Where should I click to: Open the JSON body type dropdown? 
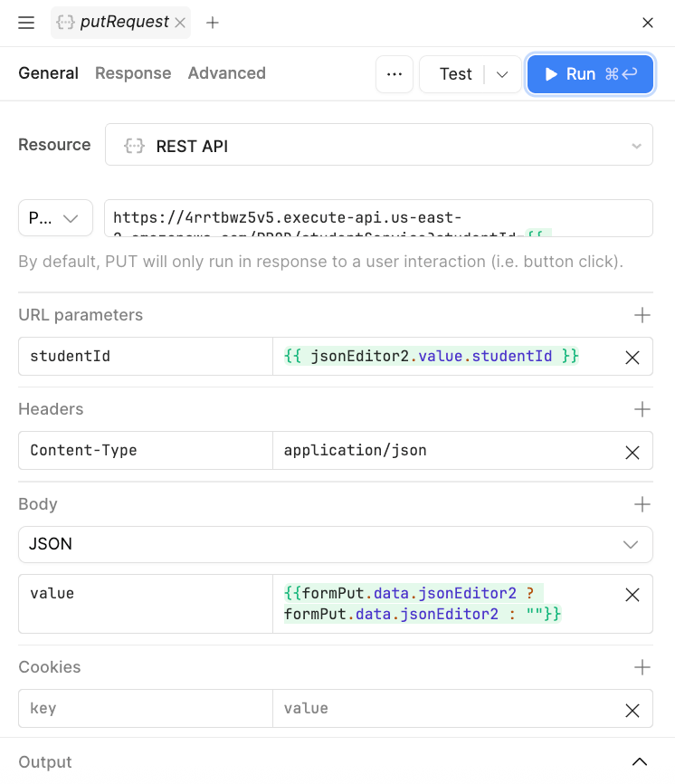click(x=632, y=544)
